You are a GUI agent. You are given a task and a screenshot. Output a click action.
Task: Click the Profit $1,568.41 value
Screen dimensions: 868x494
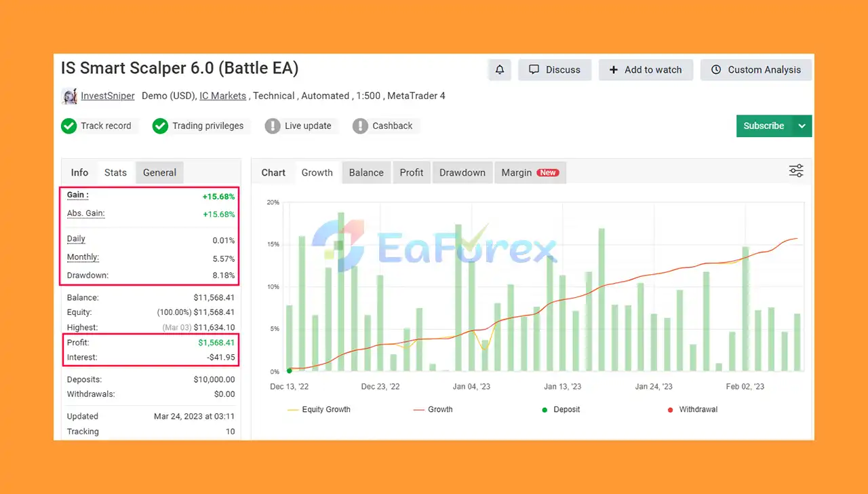point(217,343)
